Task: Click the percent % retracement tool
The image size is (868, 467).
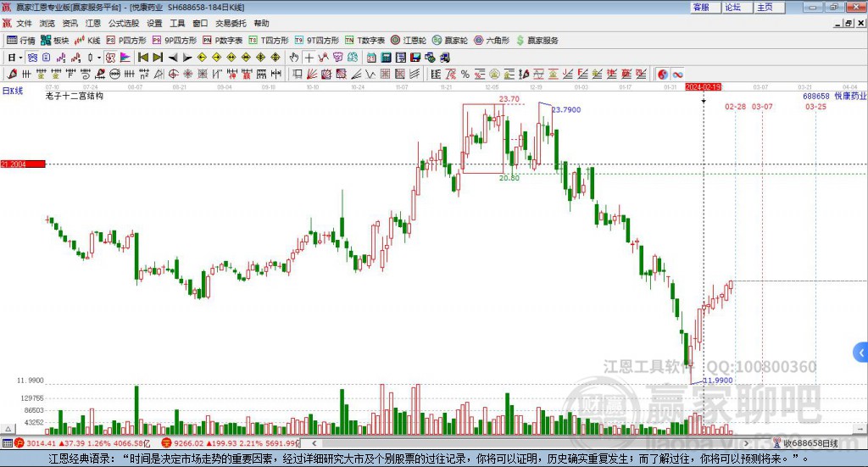Action: 465,74
